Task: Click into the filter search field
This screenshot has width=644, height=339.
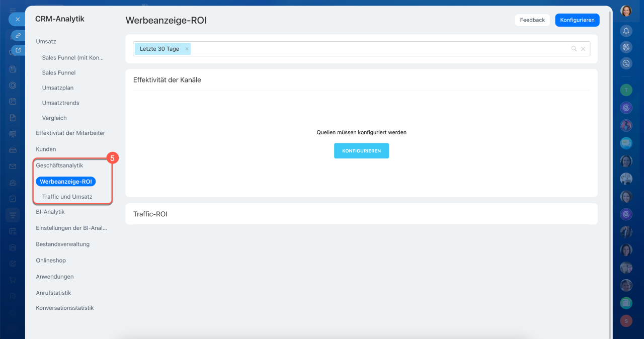Action: click(377, 49)
